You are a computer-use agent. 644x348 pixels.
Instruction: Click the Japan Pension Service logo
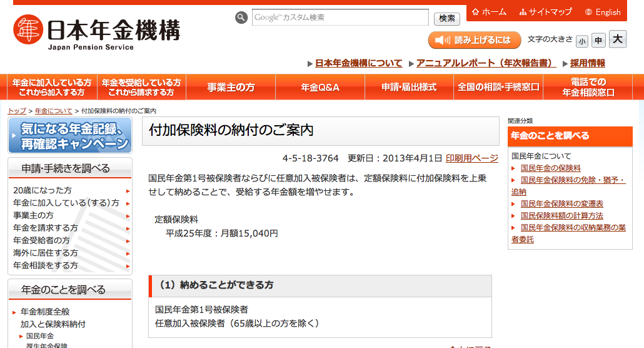(x=97, y=33)
